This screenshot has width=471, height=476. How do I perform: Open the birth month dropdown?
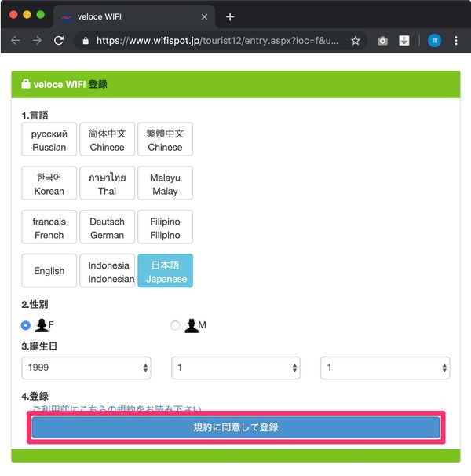click(235, 368)
